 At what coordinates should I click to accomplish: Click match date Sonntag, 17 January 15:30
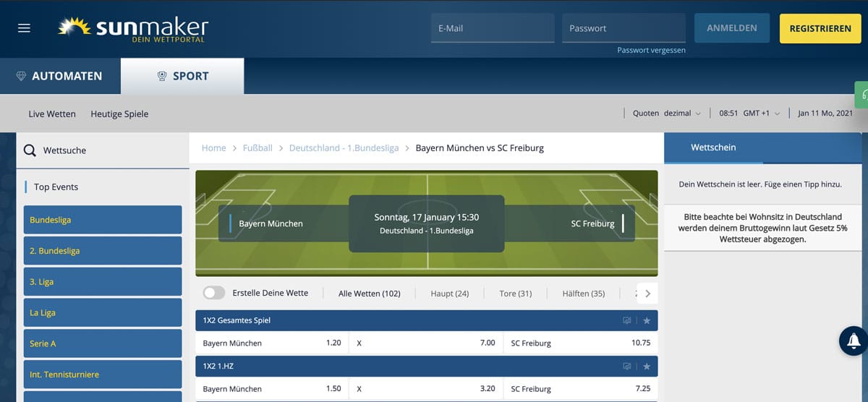[x=427, y=217]
